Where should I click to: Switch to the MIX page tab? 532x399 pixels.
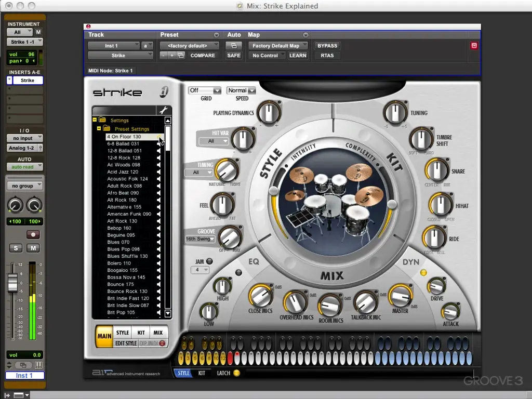click(x=158, y=332)
